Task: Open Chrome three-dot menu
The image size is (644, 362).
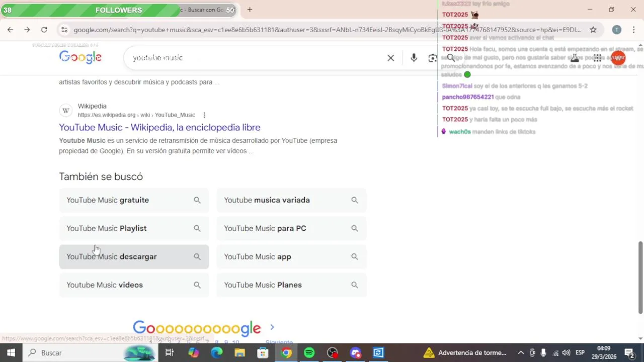Action: [633, 30]
